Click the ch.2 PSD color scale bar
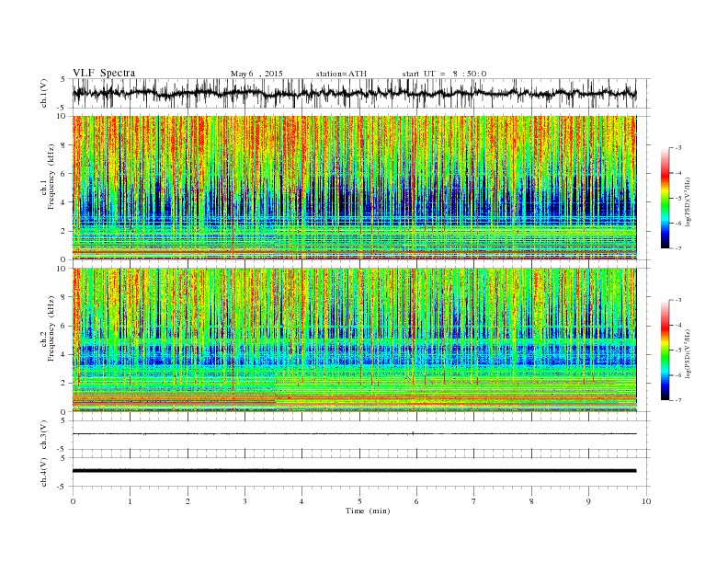This screenshot has width=728, height=563. 665,350
